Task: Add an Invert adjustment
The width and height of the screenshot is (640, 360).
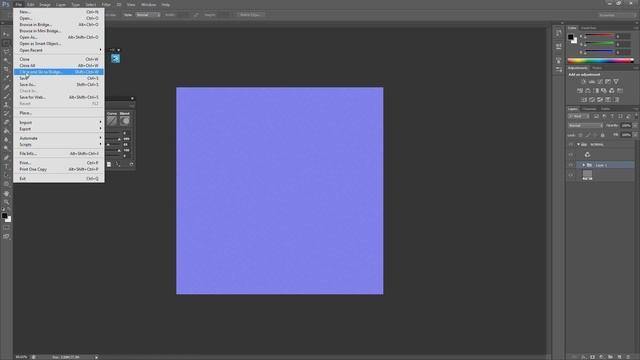Action: pyautogui.click(x=584, y=100)
